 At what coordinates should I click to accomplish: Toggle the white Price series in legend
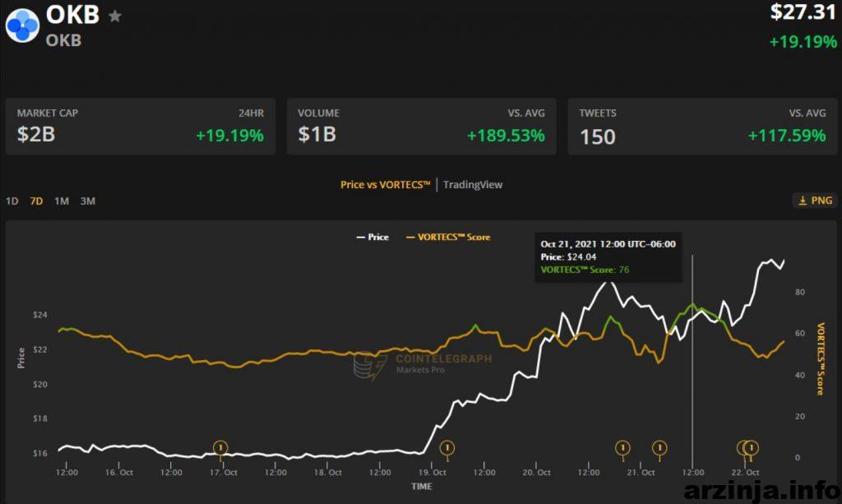click(x=372, y=237)
